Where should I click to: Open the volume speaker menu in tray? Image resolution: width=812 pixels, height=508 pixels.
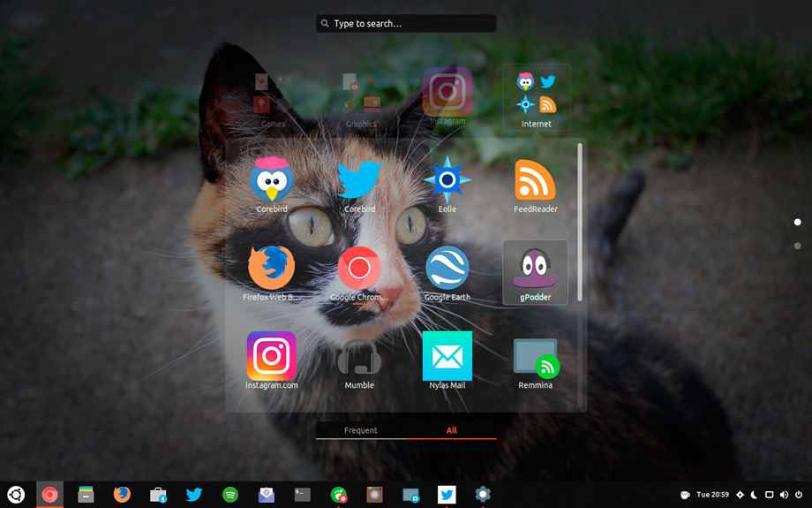[x=784, y=495]
